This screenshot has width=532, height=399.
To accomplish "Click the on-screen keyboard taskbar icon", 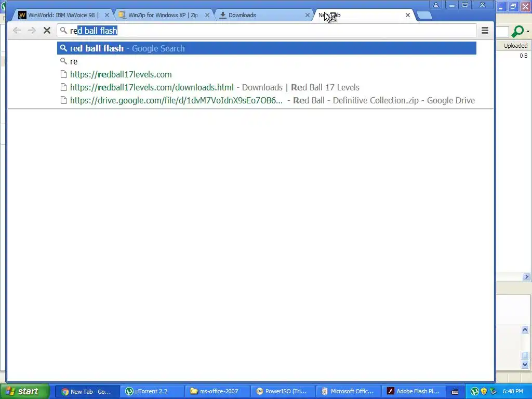I will [455, 392].
